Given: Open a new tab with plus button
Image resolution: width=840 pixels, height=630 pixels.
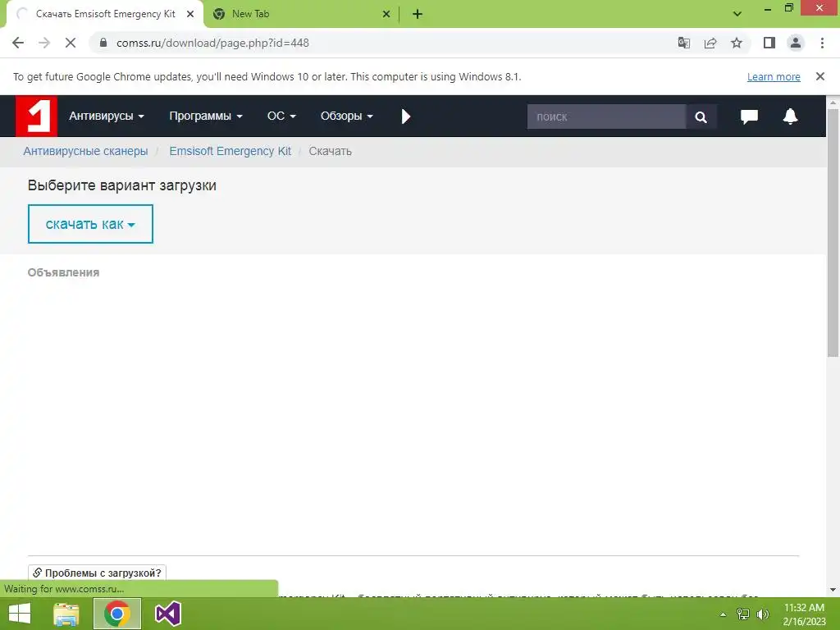Looking at the screenshot, I should (418, 15).
